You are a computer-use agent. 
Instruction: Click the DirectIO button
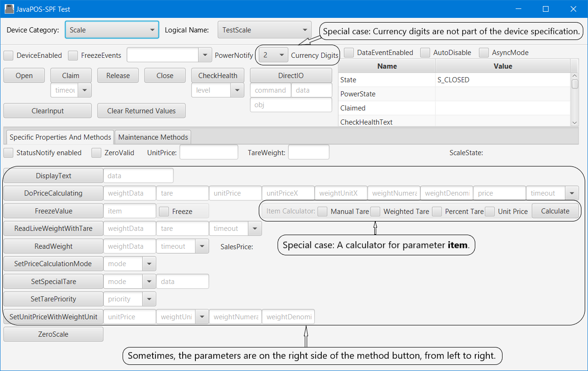[291, 75]
